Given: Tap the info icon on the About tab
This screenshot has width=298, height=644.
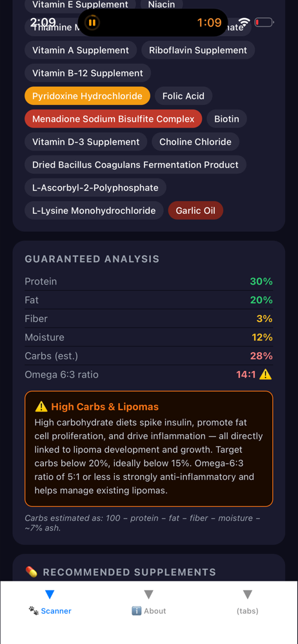Looking at the screenshot, I should [x=137, y=611].
